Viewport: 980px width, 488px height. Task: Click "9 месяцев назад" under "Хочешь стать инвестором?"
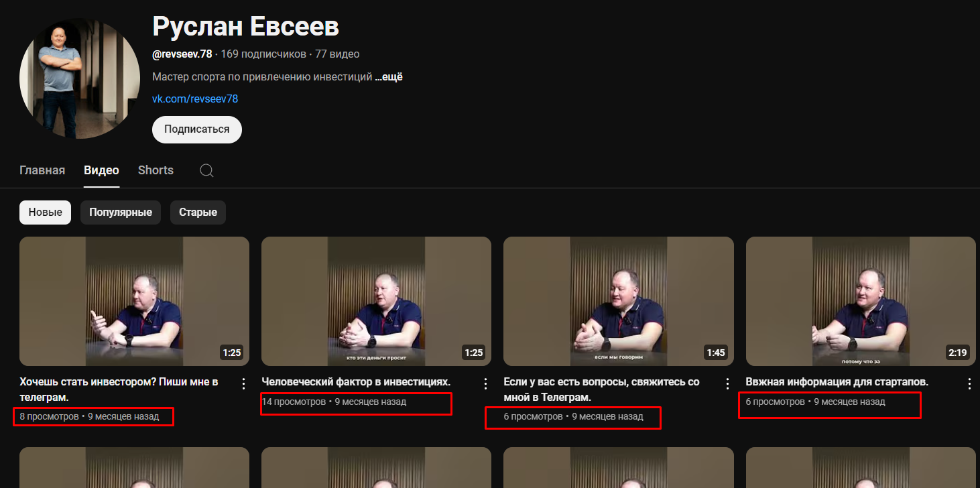tap(123, 417)
